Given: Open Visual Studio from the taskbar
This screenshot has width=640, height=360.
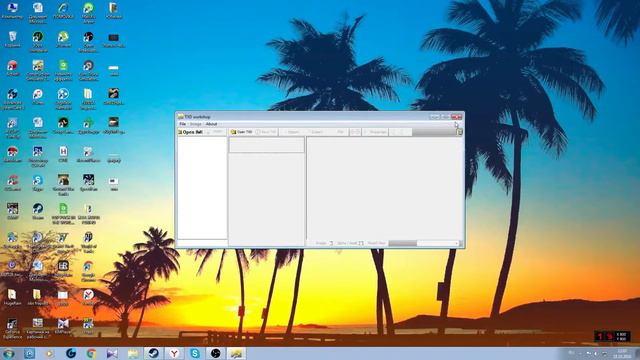Looking at the screenshot, I should (x=112, y=353).
